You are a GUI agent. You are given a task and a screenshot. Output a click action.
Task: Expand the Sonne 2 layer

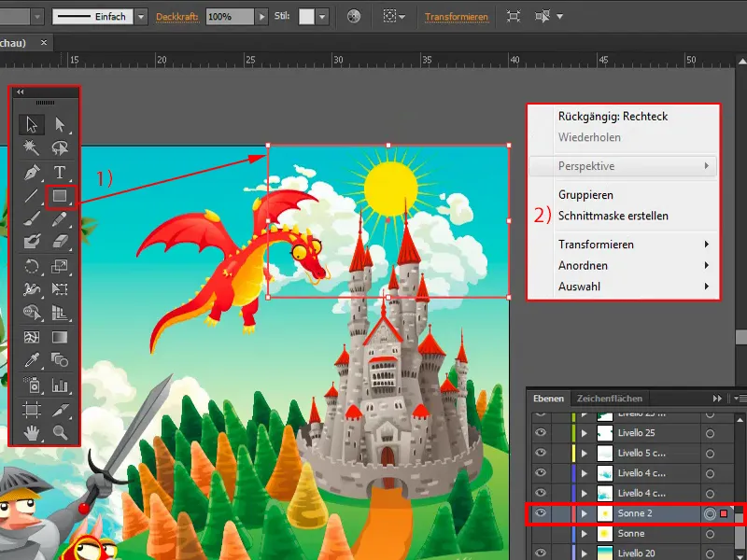pos(585,514)
